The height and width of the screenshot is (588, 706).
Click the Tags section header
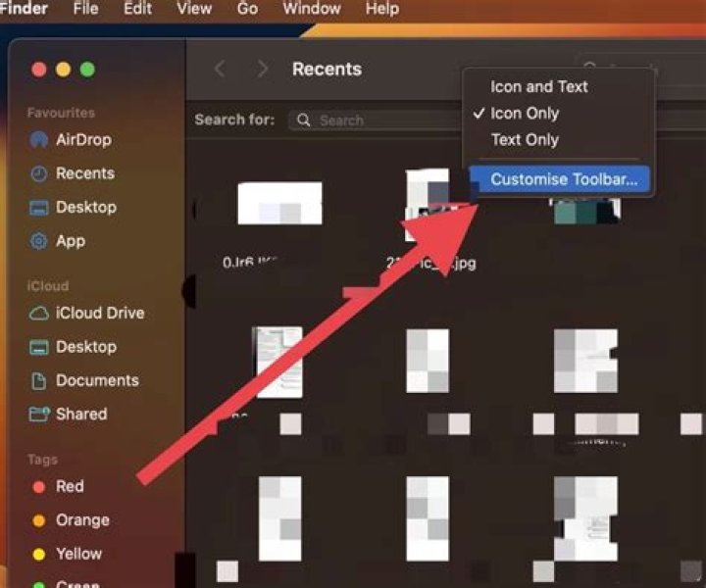point(42,460)
